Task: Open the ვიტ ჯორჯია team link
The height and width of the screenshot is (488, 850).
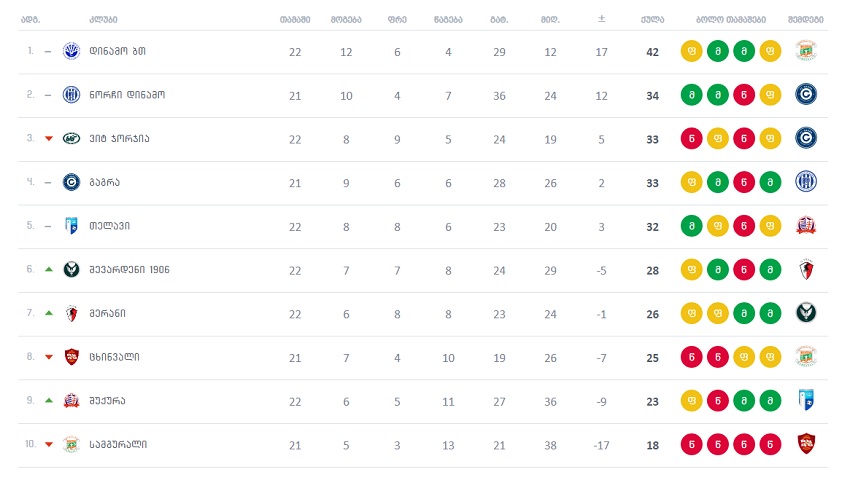Action: click(x=119, y=138)
